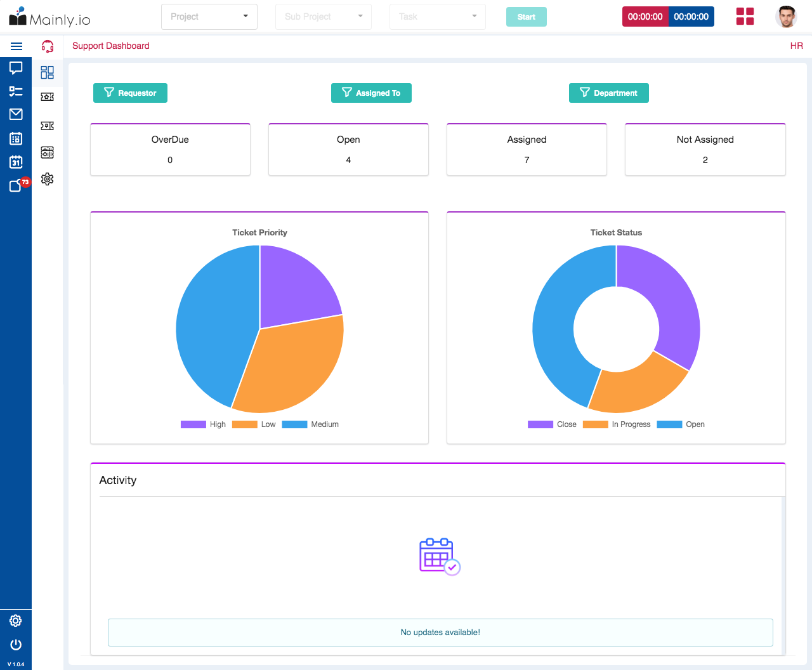Click the calendar check icon in the Activity panel

click(440, 556)
